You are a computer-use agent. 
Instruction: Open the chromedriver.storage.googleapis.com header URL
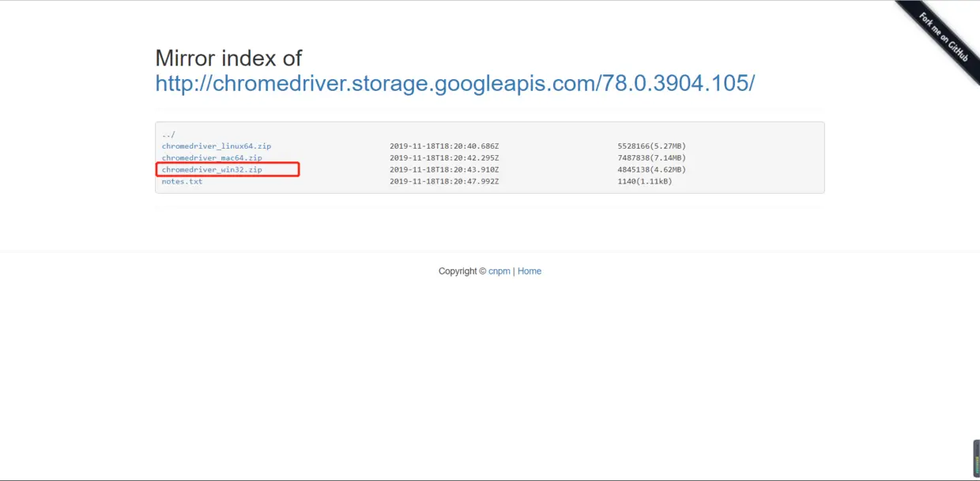tap(454, 83)
